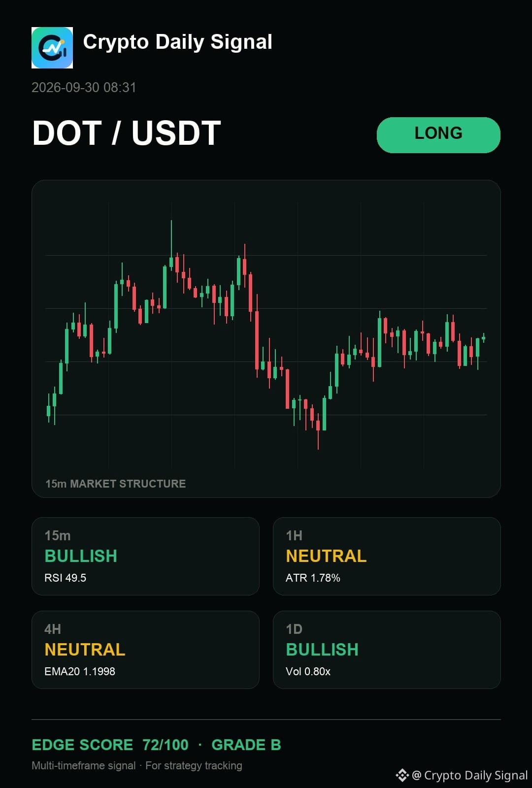This screenshot has width=532, height=788.
Task: Click the 2026-09-30 08:31 timestamp
Action: (x=84, y=88)
